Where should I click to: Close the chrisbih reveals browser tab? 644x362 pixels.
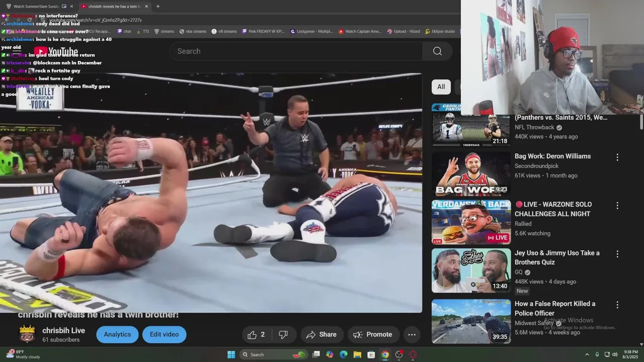(146, 7)
